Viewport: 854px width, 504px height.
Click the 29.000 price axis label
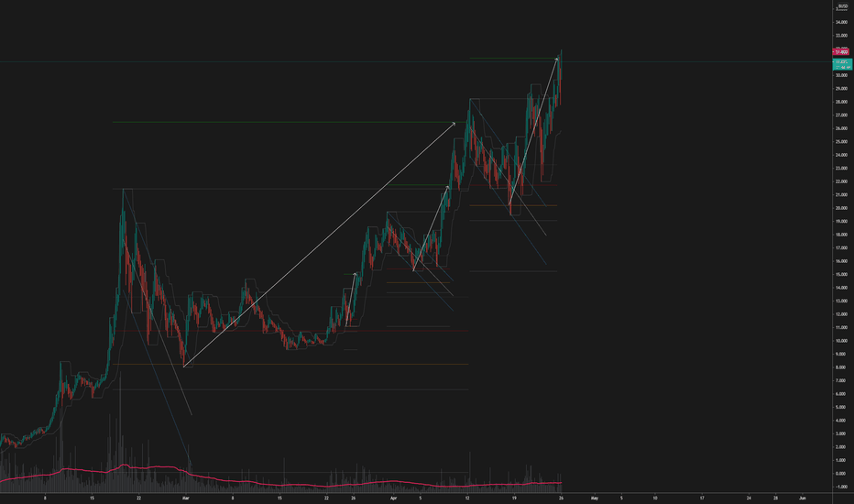pyautogui.click(x=841, y=89)
